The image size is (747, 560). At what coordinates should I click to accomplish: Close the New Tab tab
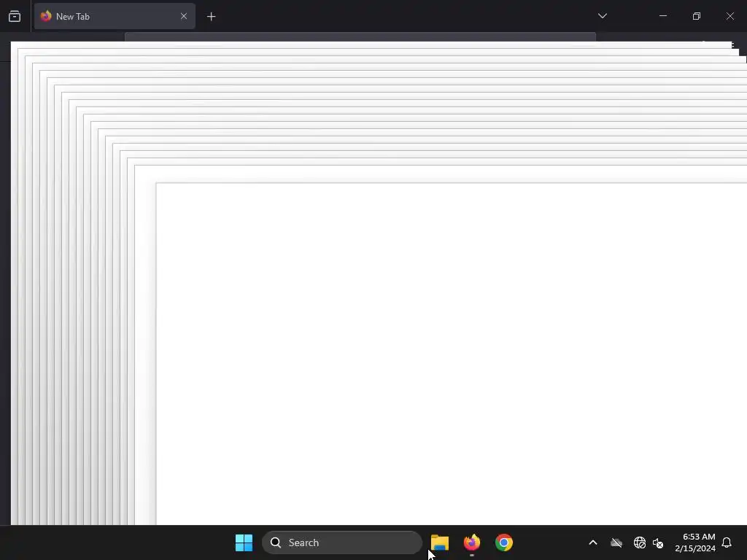click(183, 16)
